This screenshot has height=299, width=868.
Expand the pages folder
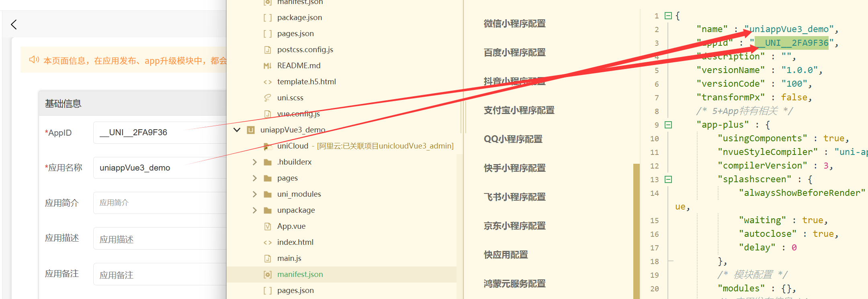tap(254, 178)
